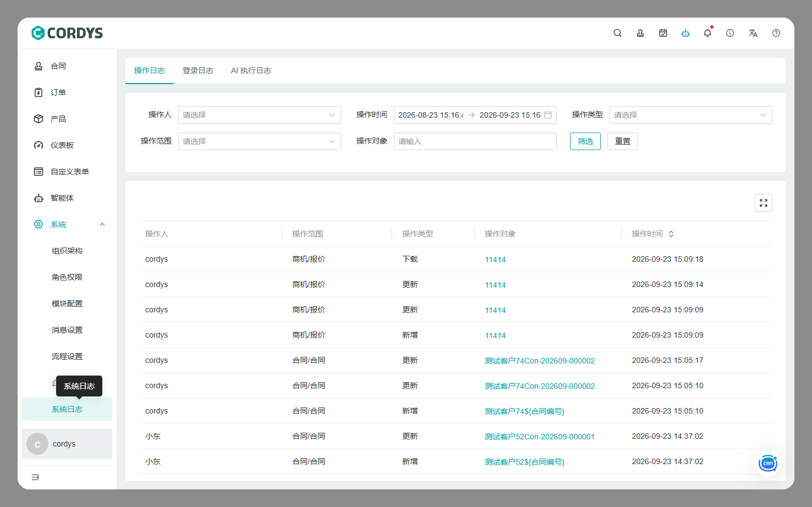812x507 pixels.
Task: Click the 操作时间 start date field
Action: [431, 115]
